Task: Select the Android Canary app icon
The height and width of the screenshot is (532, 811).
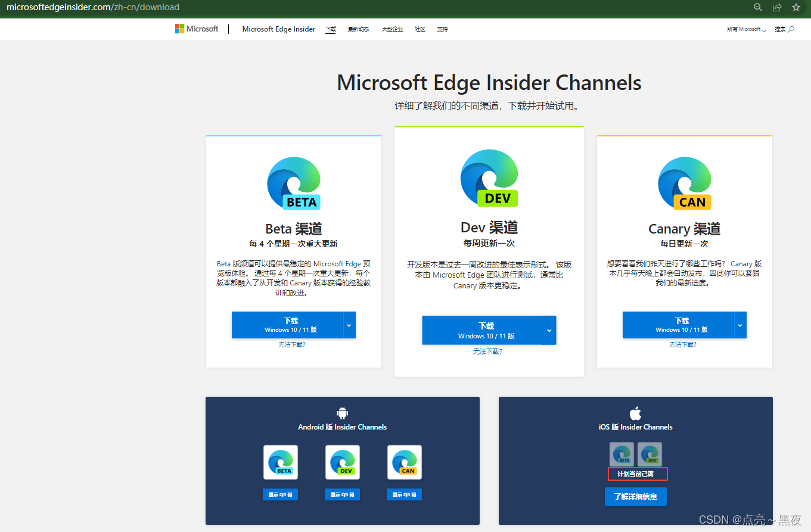Action: pyautogui.click(x=405, y=462)
